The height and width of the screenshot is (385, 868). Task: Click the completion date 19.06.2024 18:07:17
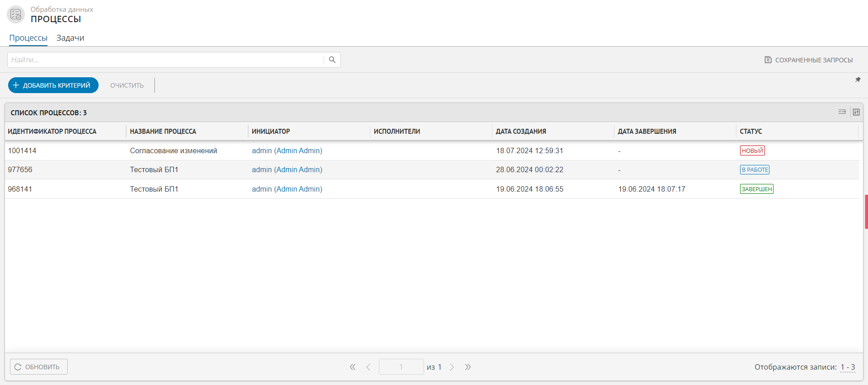coord(652,189)
